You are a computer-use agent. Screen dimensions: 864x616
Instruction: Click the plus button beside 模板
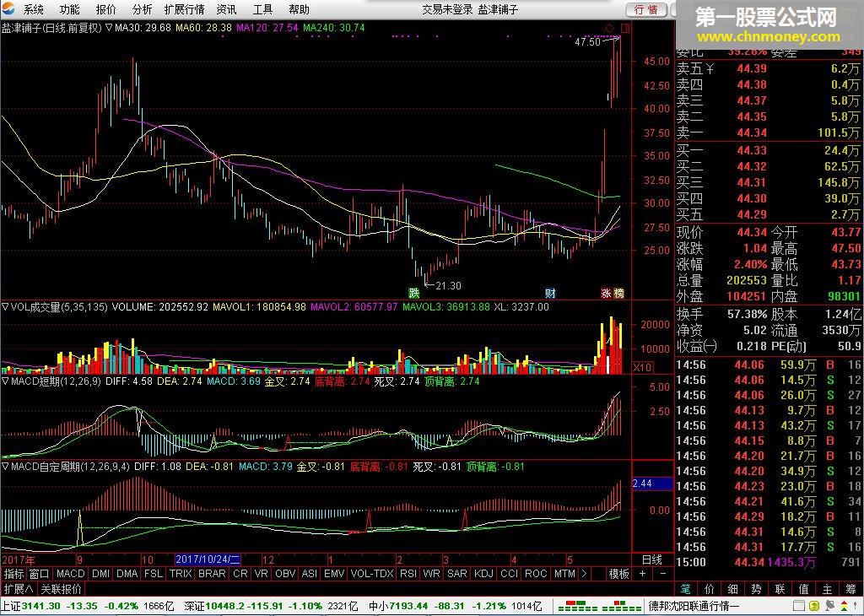(x=642, y=574)
